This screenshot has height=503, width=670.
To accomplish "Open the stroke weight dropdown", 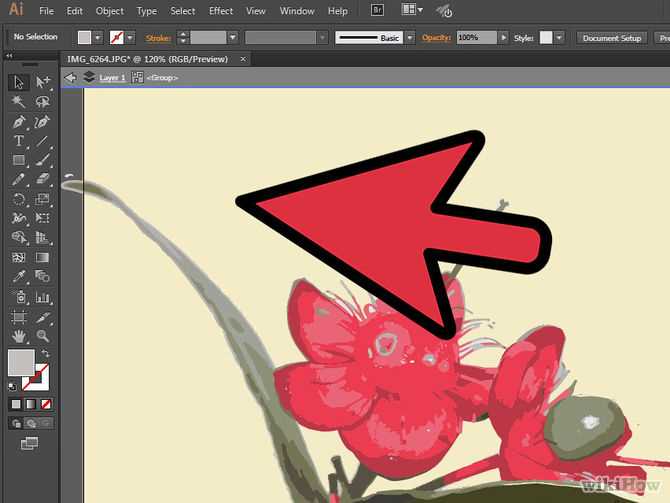I will click(x=233, y=38).
